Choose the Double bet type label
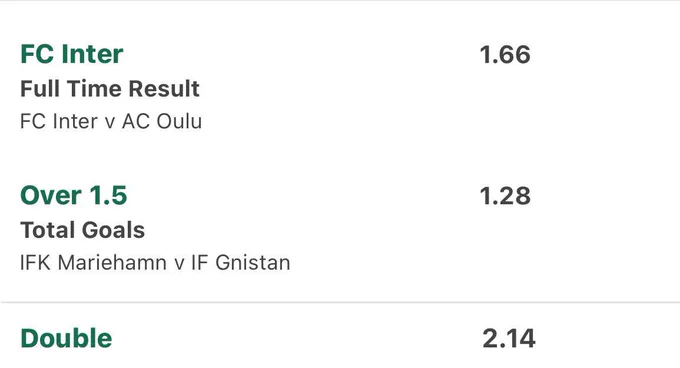This screenshot has height=368, width=680. click(66, 339)
